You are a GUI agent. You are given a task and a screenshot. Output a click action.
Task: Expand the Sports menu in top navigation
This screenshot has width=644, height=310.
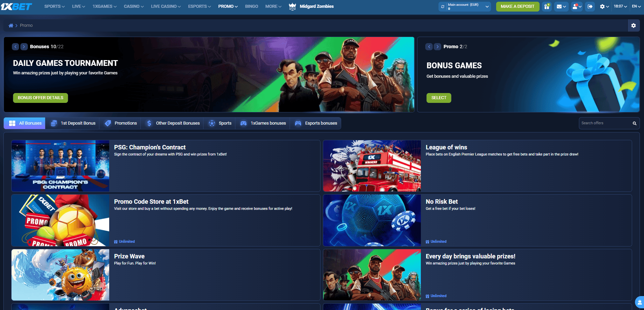click(54, 6)
